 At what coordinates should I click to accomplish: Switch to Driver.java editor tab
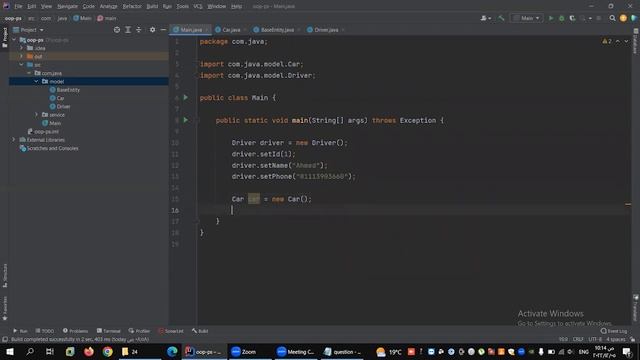[326, 30]
